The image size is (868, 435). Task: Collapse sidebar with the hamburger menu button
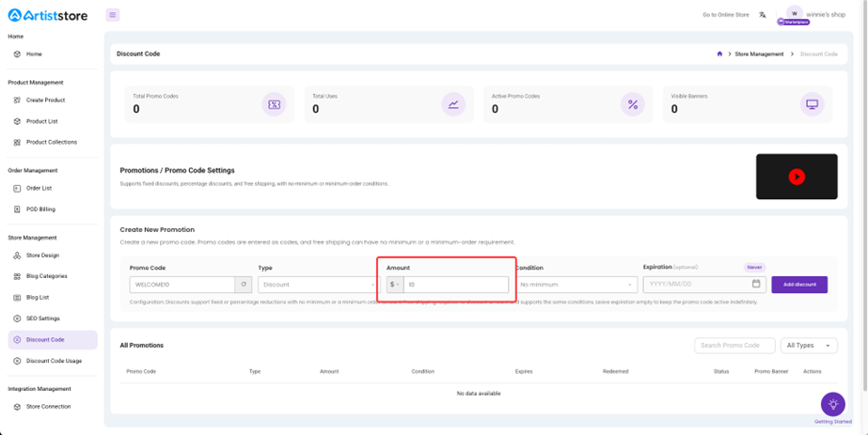[x=113, y=15]
